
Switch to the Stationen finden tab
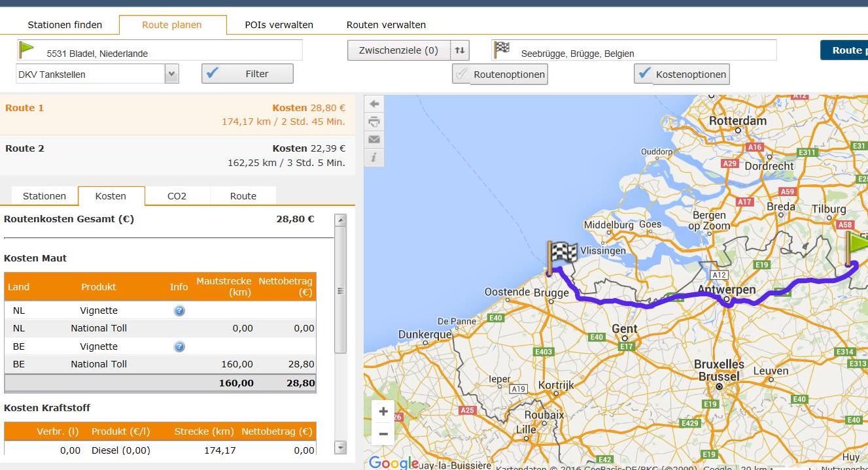coord(65,25)
